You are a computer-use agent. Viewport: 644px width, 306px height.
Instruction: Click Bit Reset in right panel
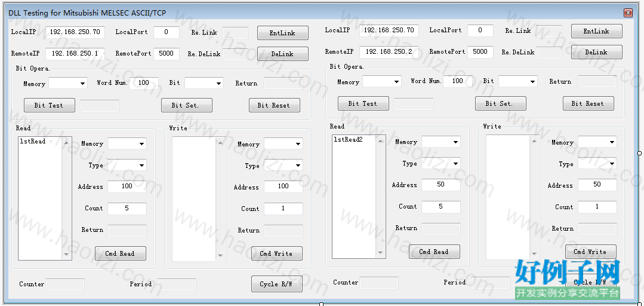coord(588,103)
